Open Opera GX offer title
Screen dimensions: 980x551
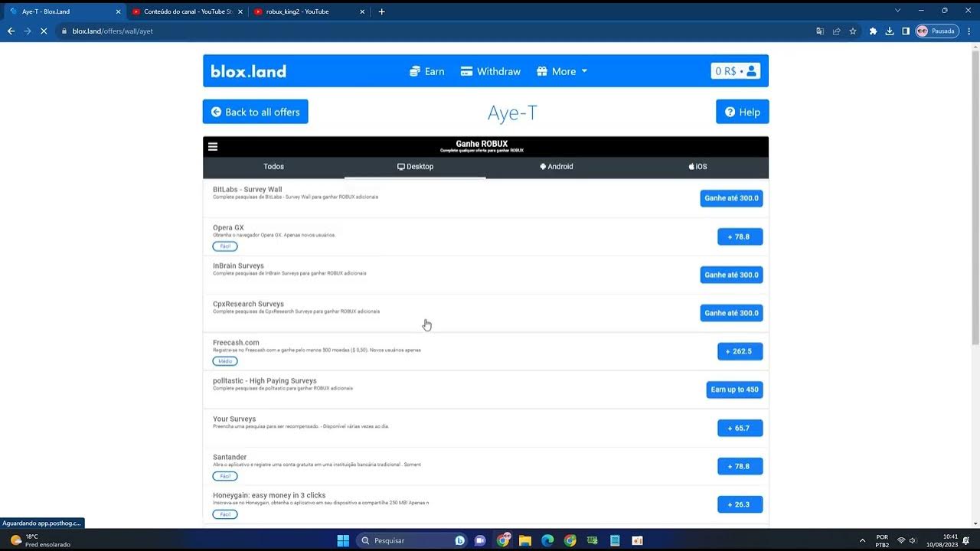[x=228, y=227]
